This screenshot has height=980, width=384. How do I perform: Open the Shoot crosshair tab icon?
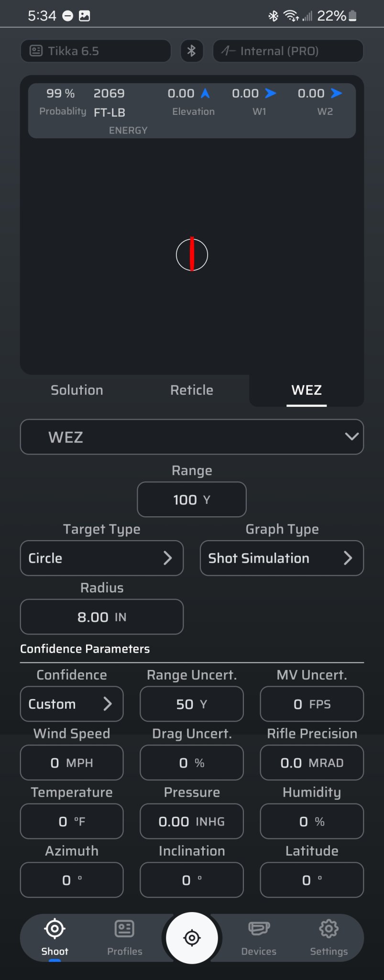(55, 929)
